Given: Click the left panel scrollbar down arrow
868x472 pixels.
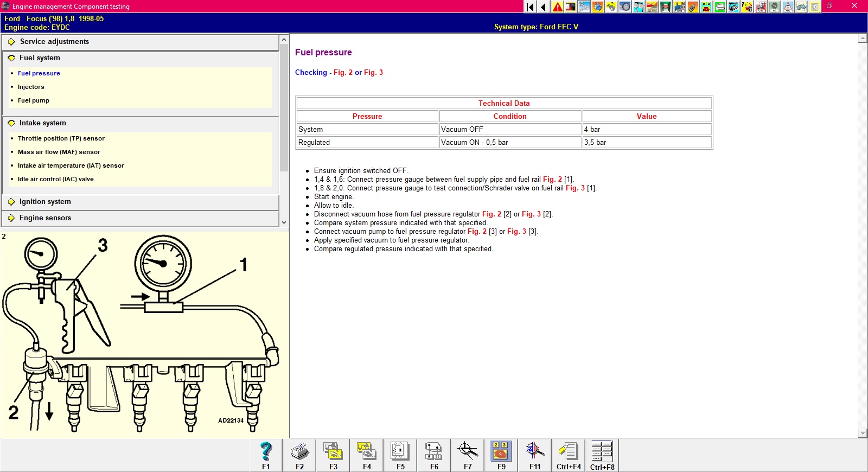Looking at the screenshot, I should [x=284, y=222].
